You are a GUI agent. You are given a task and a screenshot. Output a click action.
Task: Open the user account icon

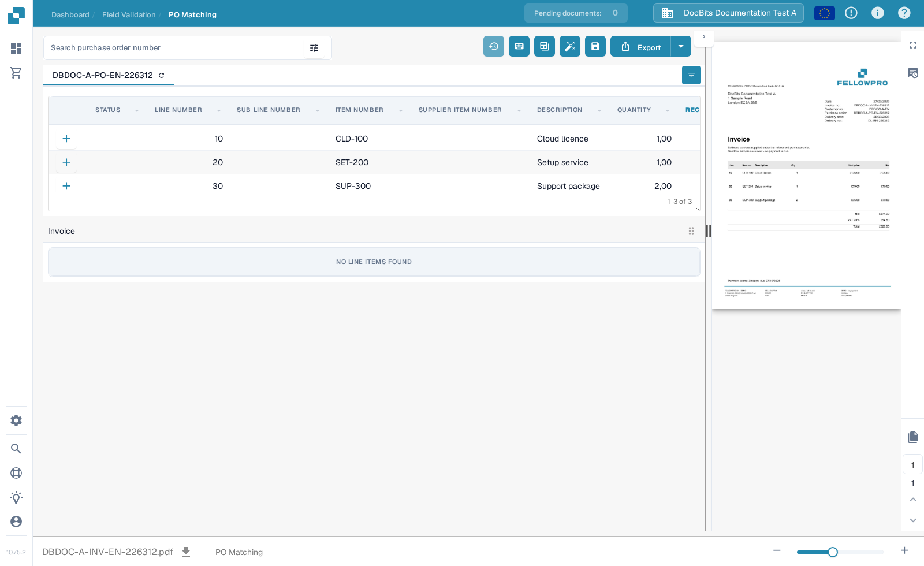(x=16, y=522)
